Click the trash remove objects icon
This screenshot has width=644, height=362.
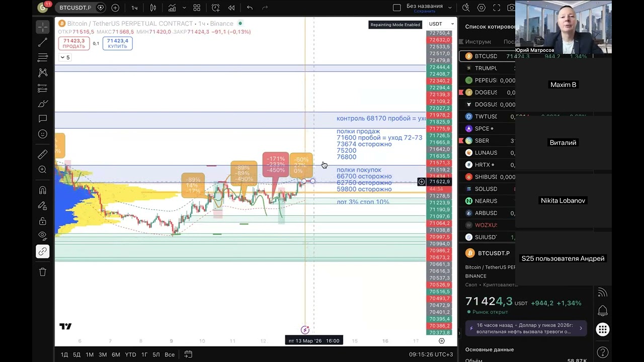pyautogui.click(x=43, y=272)
